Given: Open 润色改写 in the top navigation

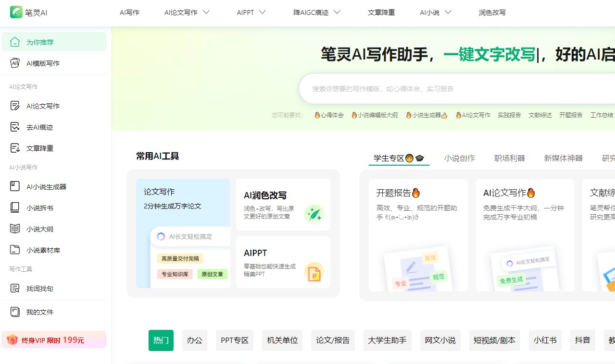Looking at the screenshot, I should (492, 12).
